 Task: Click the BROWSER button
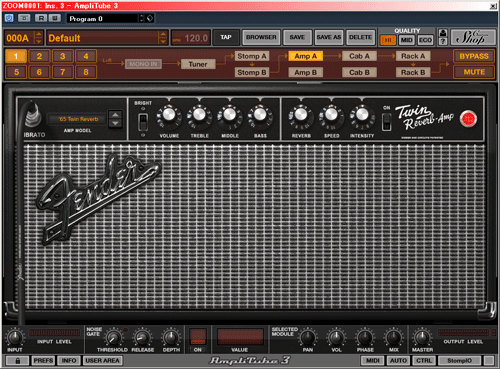[x=261, y=37]
